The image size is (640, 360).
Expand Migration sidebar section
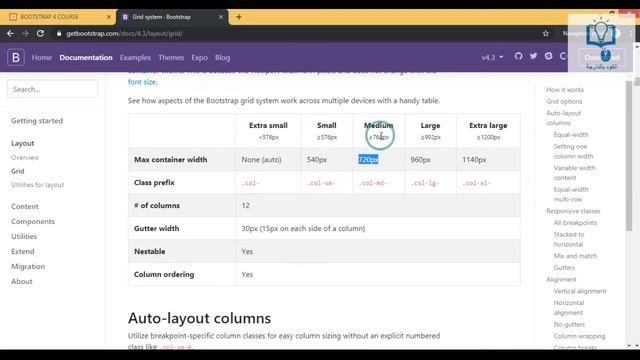[x=28, y=267]
